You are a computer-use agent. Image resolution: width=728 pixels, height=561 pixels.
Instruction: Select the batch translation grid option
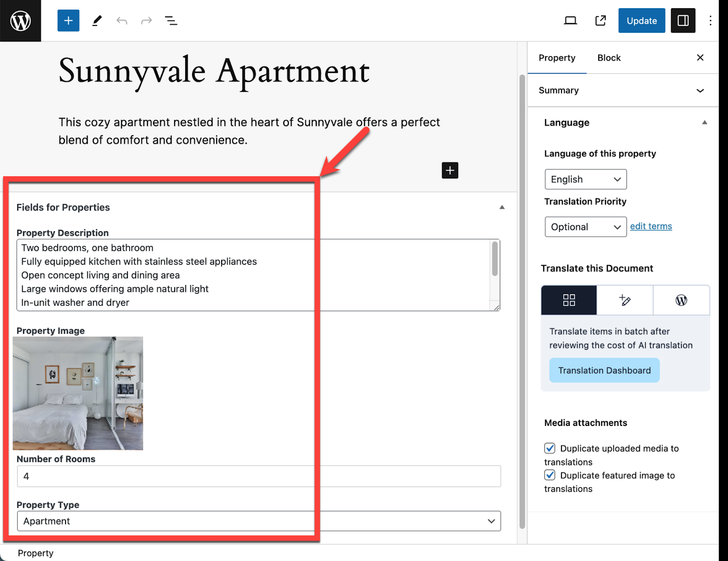click(569, 300)
